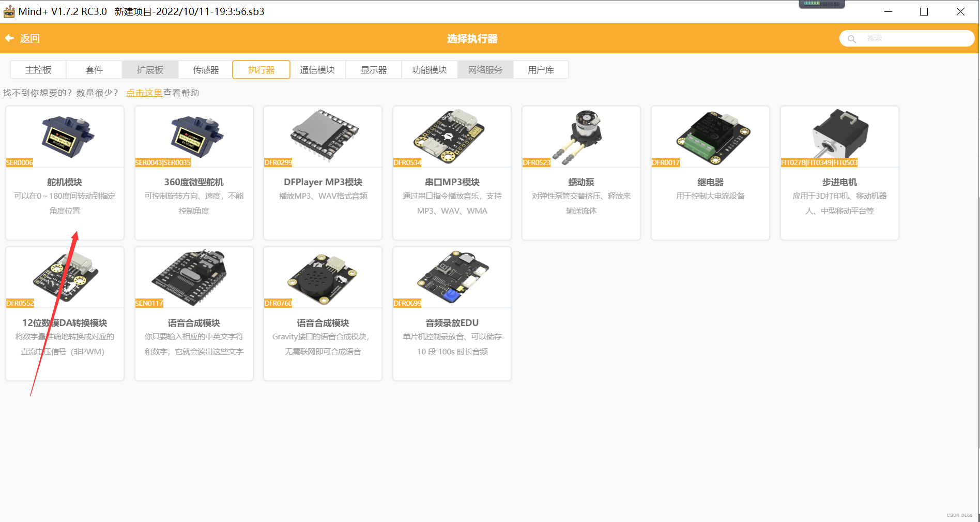
Task: Click the 蠕动泵 title text
Action: 581,182
